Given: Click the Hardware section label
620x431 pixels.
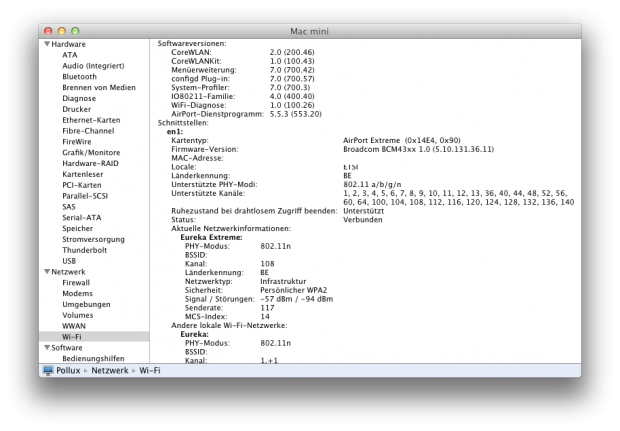Looking at the screenshot, I should coord(68,44).
